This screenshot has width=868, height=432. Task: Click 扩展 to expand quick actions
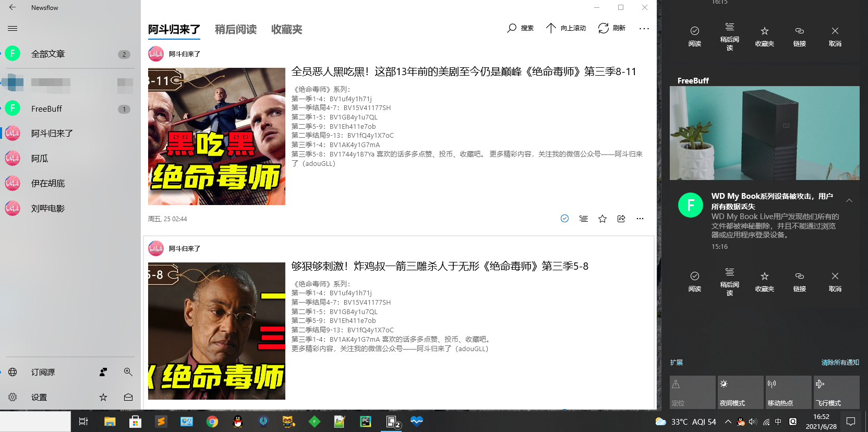point(677,363)
